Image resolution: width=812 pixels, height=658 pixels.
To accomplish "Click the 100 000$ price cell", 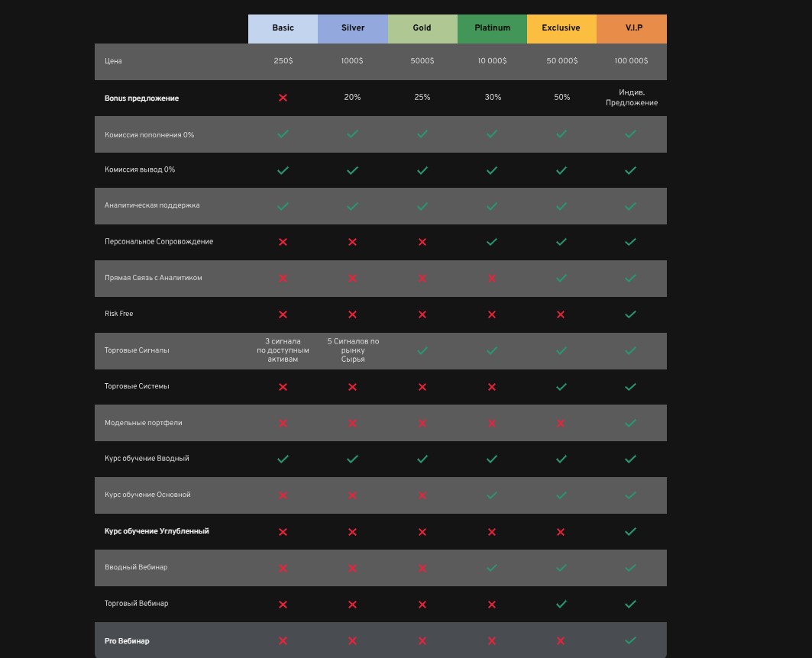I will click(x=630, y=61).
